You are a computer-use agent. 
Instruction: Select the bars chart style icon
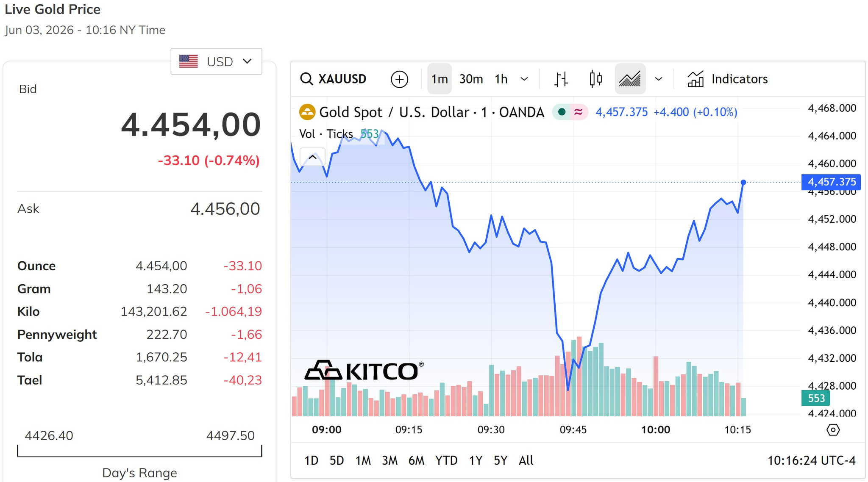(x=561, y=79)
